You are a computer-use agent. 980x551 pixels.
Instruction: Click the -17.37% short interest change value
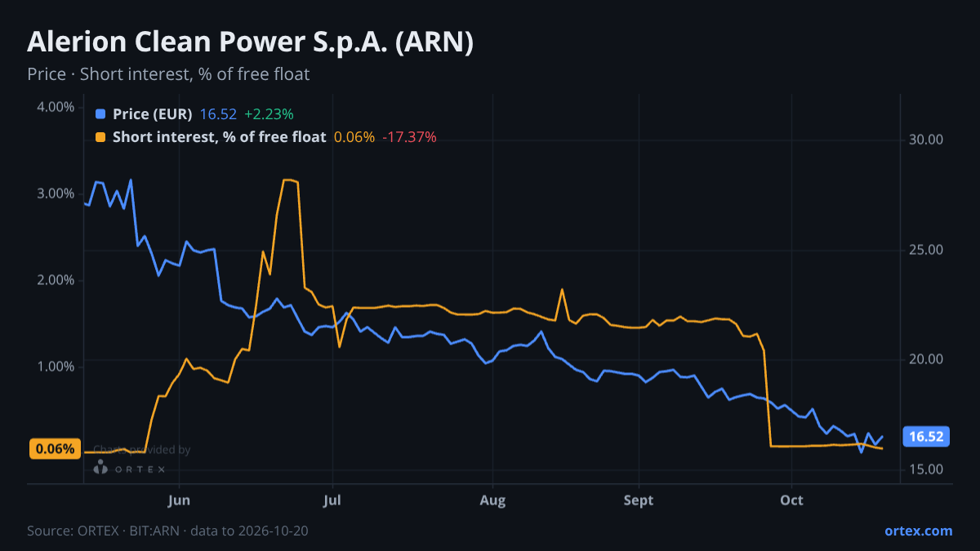[x=409, y=137]
